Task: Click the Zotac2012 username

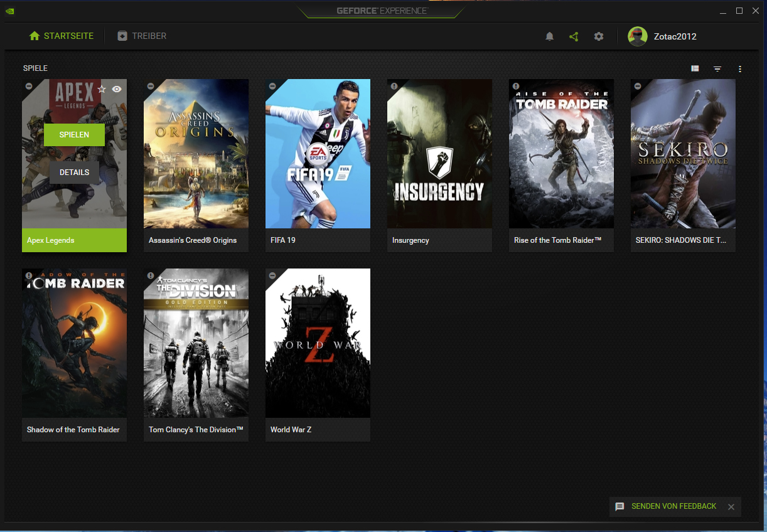Action: coord(675,36)
